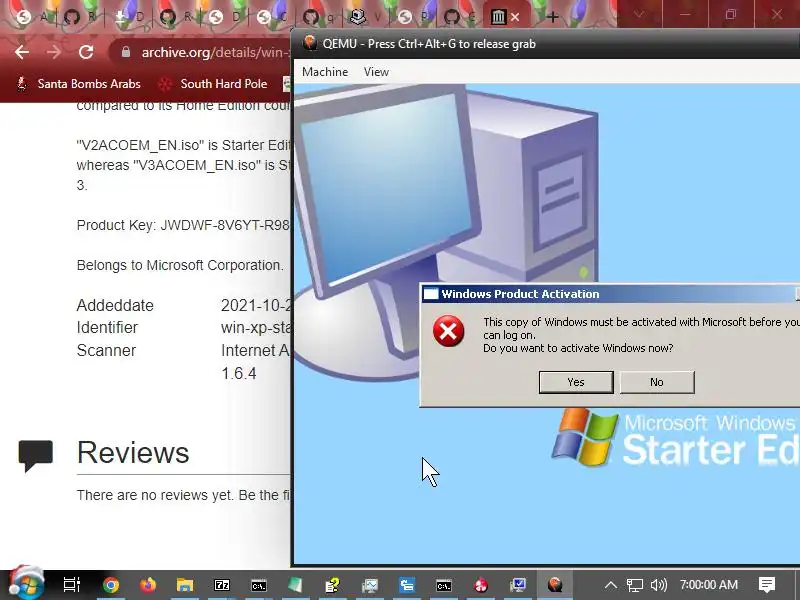800x600 pixels.
Task: Open Chrome tab search dropdown arrow
Action: coord(638,14)
